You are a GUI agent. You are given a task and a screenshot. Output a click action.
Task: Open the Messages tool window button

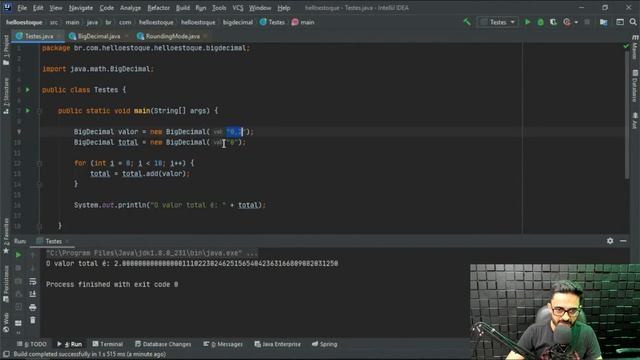coord(223,344)
